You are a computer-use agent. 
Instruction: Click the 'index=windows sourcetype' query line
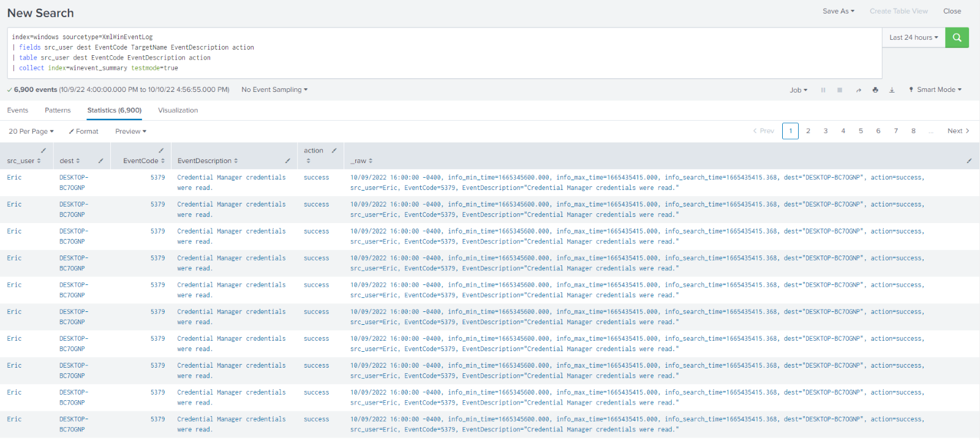83,37
